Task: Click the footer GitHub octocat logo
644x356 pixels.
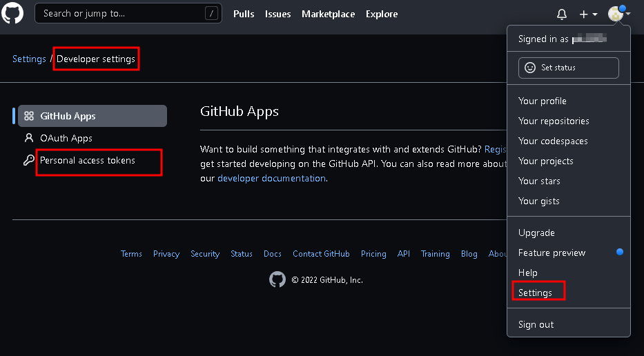Action: (277, 279)
